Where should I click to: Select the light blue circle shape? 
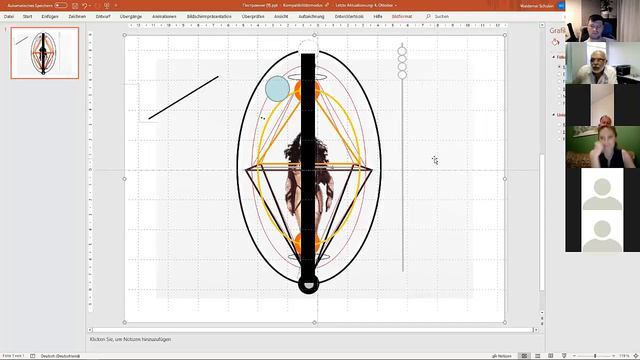point(277,89)
